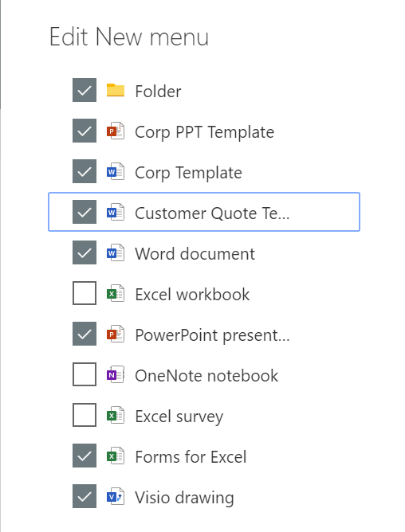Click the yellow Folder icon
This screenshot has width=405, height=532.
pos(116,90)
